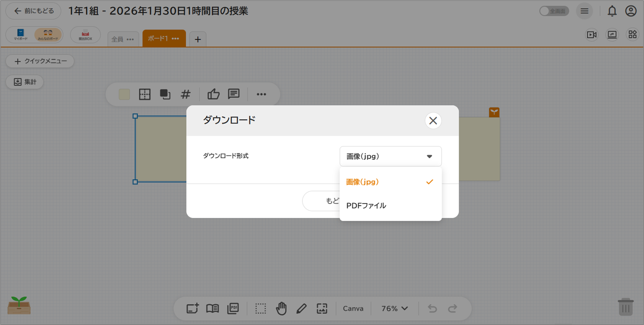Viewport: 644px width, 325px height.
Task: Open the hamburger menu
Action: pyautogui.click(x=584, y=11)
